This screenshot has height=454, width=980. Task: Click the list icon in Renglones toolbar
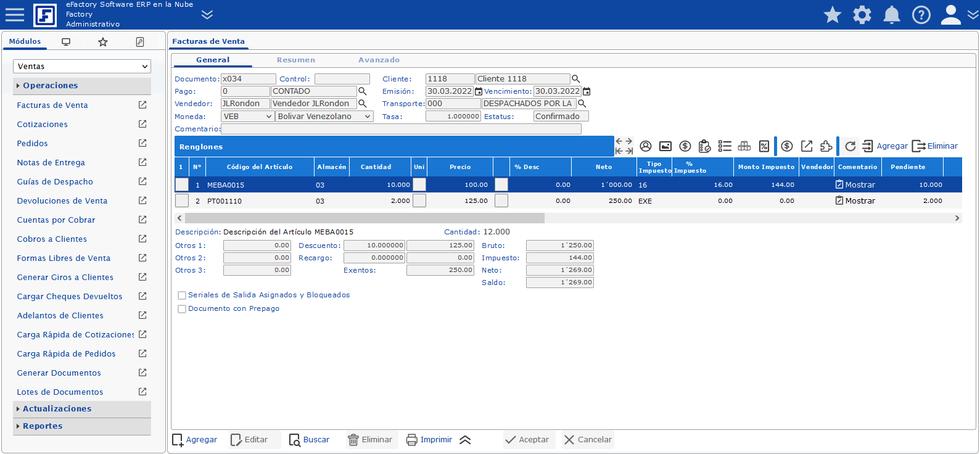[725, 146]
